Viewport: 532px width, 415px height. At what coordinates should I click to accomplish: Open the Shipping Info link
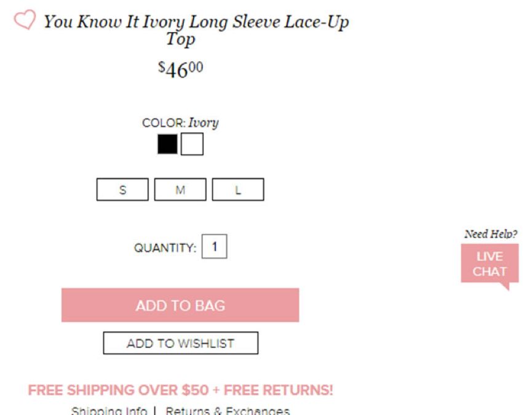[x=109, y=410]
